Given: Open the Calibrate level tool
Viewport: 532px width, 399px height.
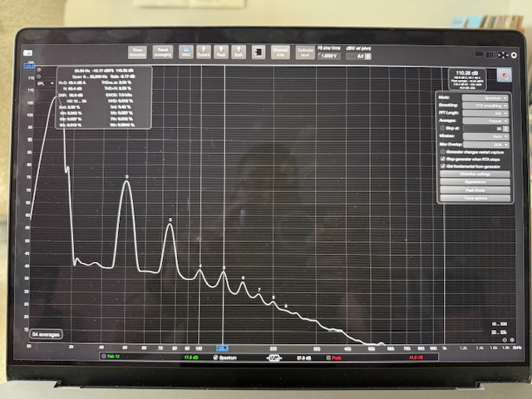Looking at the screenshot, I should coord(304,52).
